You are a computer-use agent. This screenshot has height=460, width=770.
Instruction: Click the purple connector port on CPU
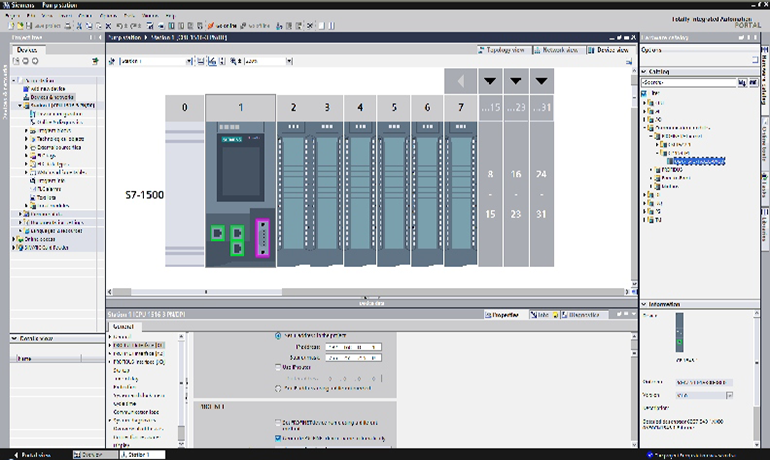pyautogui.click(x=264, y=236)
